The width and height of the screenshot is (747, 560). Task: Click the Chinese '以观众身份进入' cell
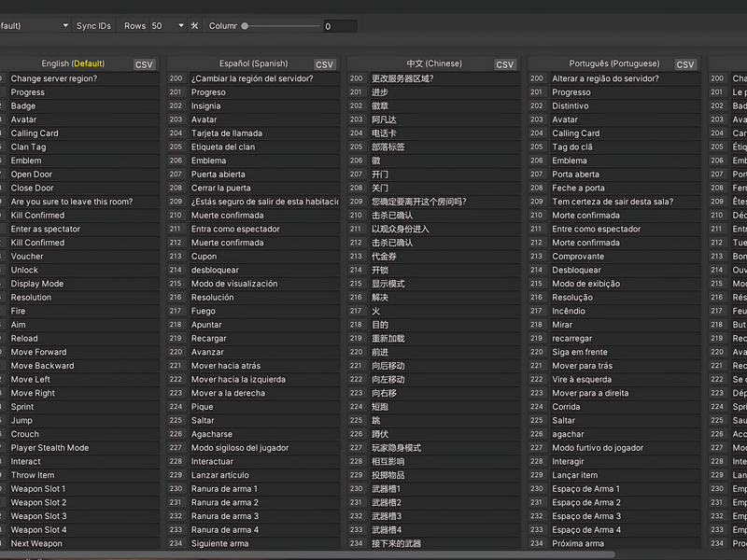445,229
